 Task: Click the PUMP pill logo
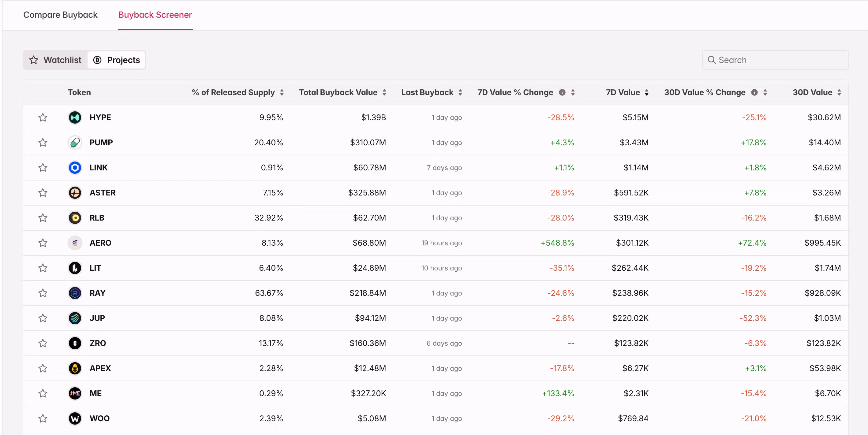point(75,143)
